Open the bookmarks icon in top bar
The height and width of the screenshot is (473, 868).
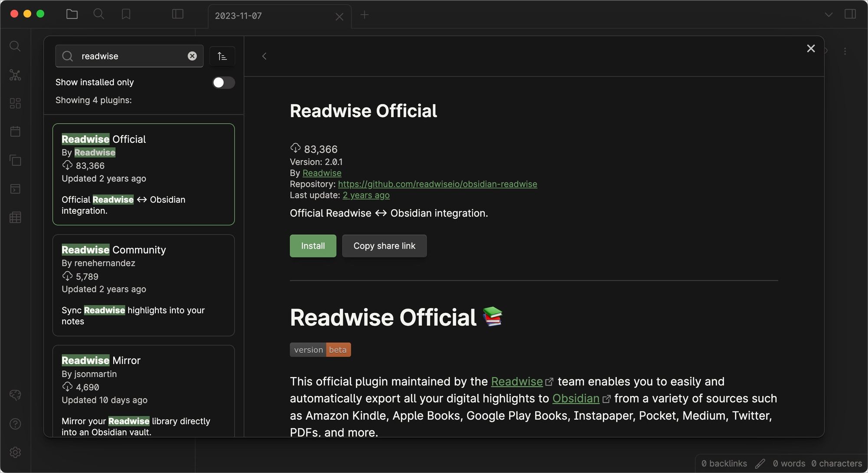[x=126, y=14]
